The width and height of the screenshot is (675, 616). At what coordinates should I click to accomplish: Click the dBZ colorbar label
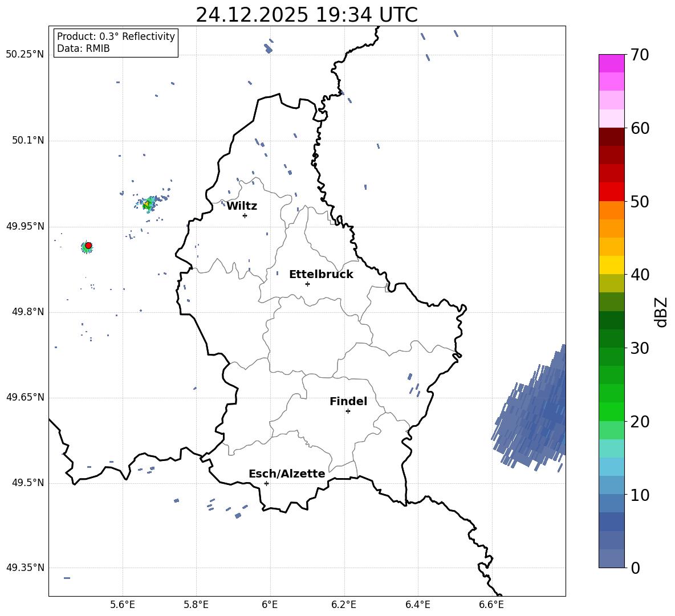click(662, 312)
